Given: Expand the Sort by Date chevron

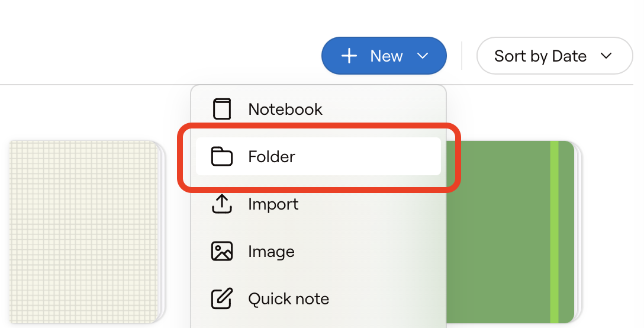Looking at the screenshot, I should (x=606, y=56).
